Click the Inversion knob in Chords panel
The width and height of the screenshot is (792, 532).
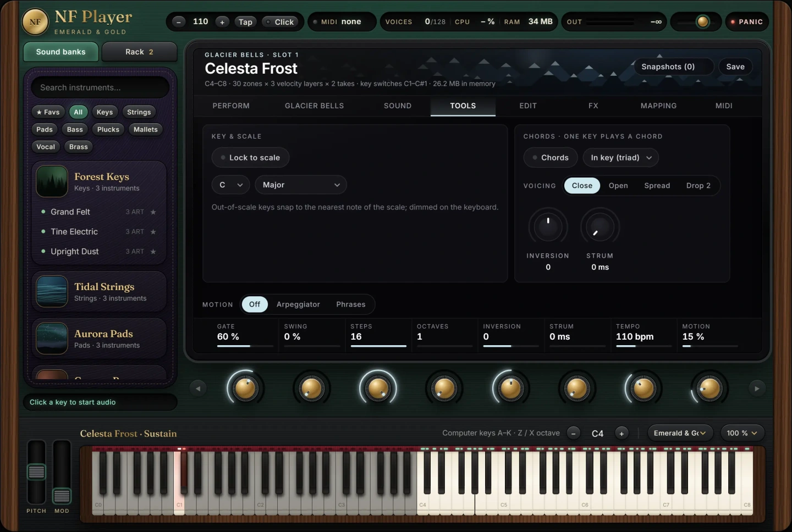(x=548, y=226)
